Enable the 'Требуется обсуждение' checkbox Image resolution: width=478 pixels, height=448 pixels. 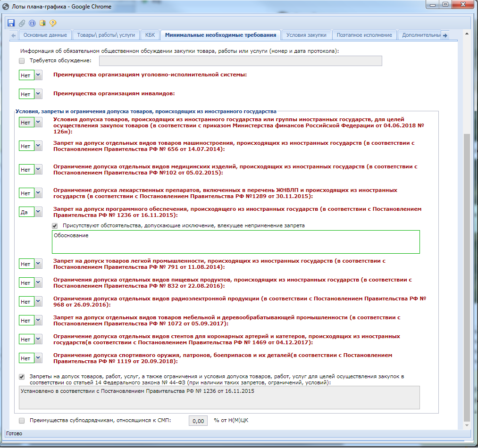(x=22, y=61)
